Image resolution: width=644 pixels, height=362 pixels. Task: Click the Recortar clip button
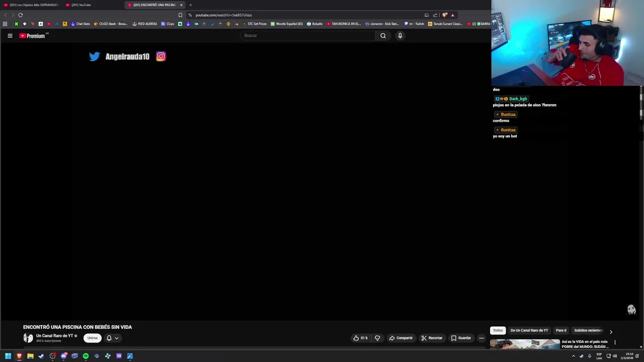[432, 338]
